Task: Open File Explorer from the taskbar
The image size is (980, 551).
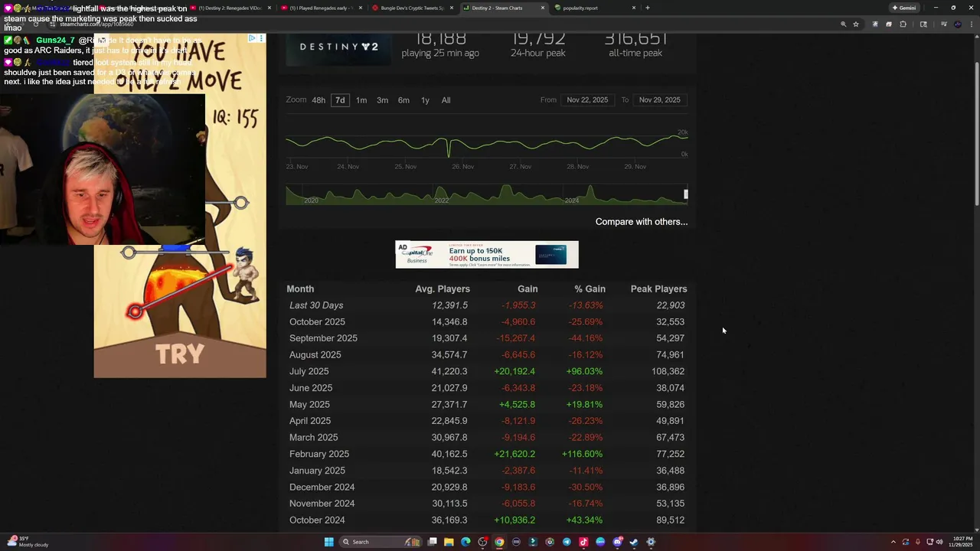Action: (x=449, y=542)
